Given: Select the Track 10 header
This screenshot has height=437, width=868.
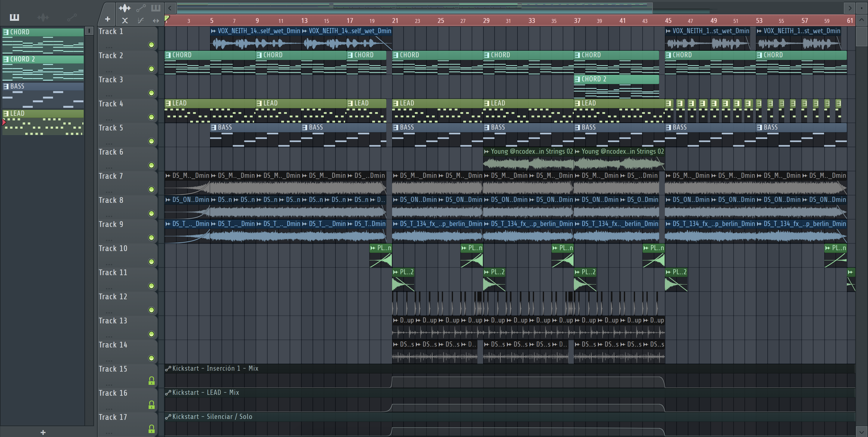Looking at the screenshot, I should (x=127, y=255).
